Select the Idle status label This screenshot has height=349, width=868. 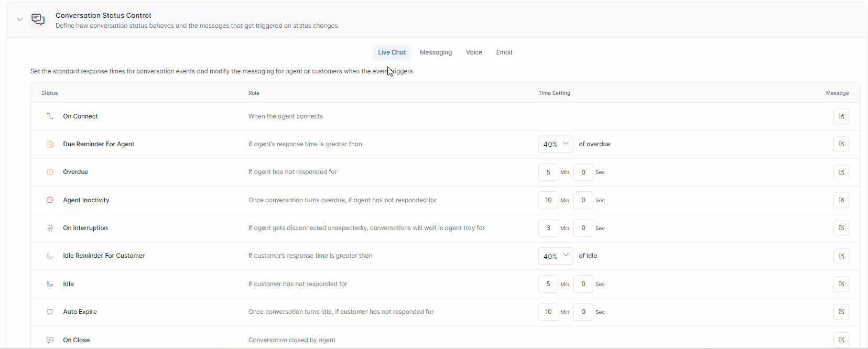(x=68, y=284)
